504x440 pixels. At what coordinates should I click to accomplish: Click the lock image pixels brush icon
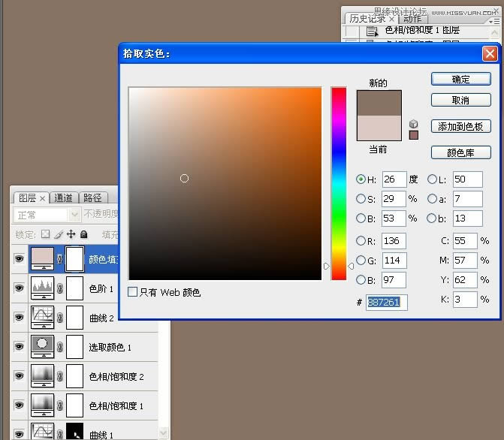[x=58, y=234]
